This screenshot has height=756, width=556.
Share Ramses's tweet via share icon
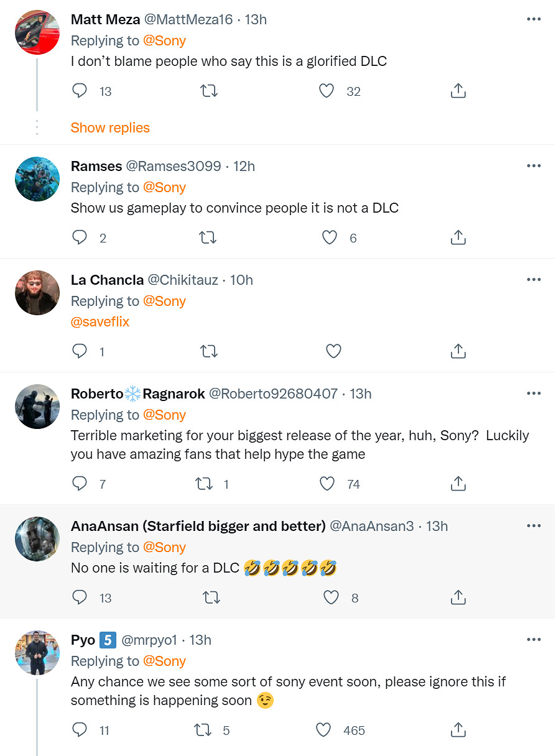point(458,237)
